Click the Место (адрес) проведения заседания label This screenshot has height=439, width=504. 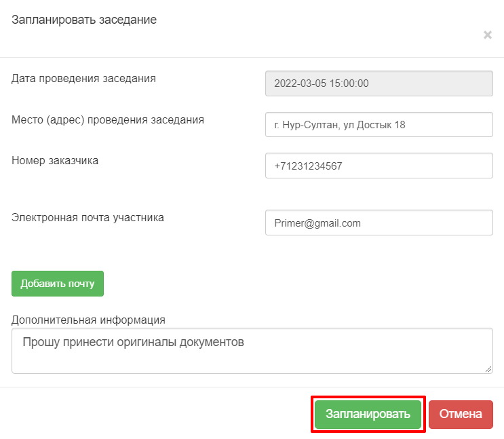coord(108,119)
